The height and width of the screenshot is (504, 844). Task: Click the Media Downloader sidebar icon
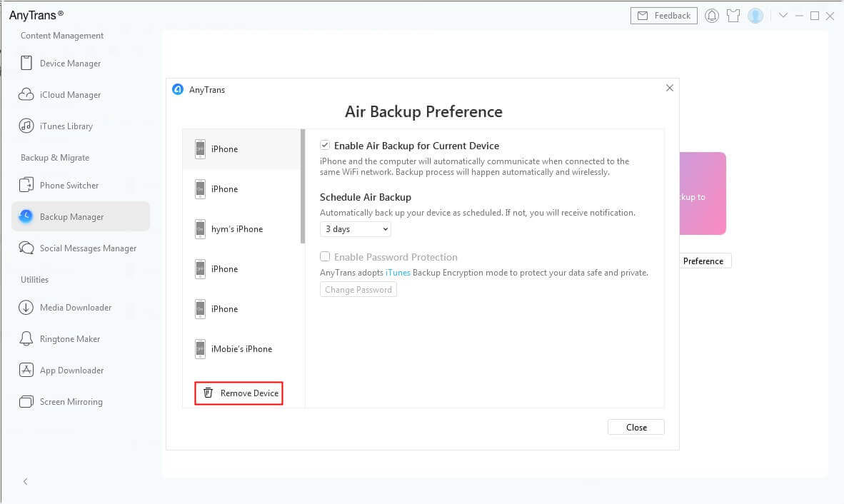pyautogui.click(x=26, y=308)
